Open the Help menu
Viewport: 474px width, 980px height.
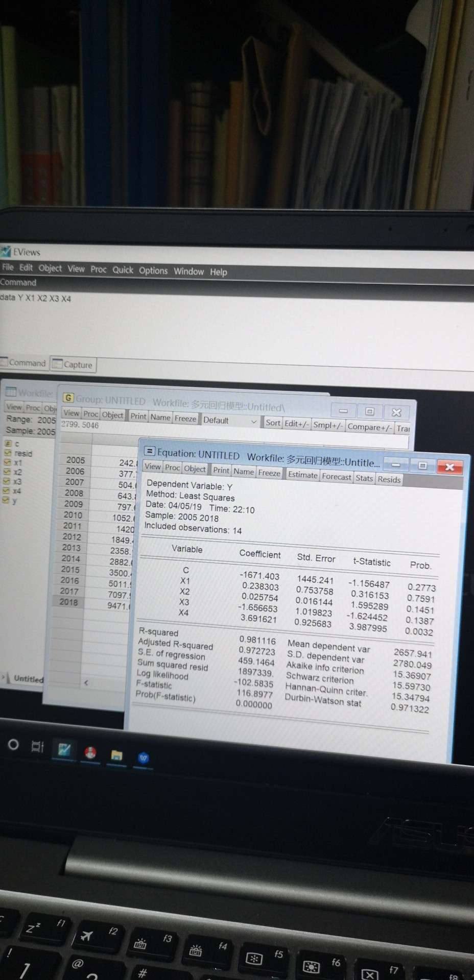click(x=218, y=272)
